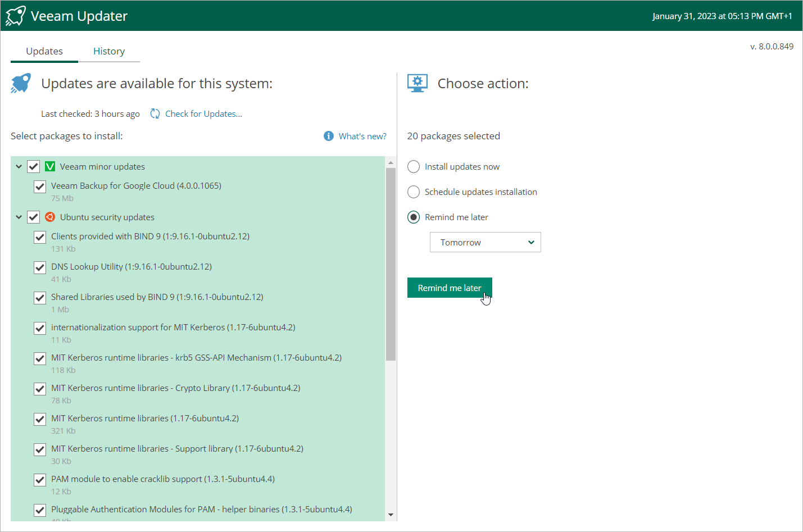
Task: Open the Updates tab
Action: click(x=44, y=51)
